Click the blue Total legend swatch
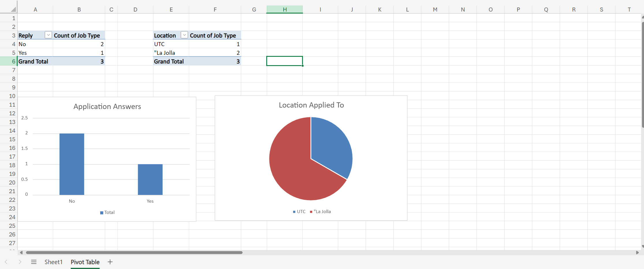The image size is (644, 269). [102, 213]
